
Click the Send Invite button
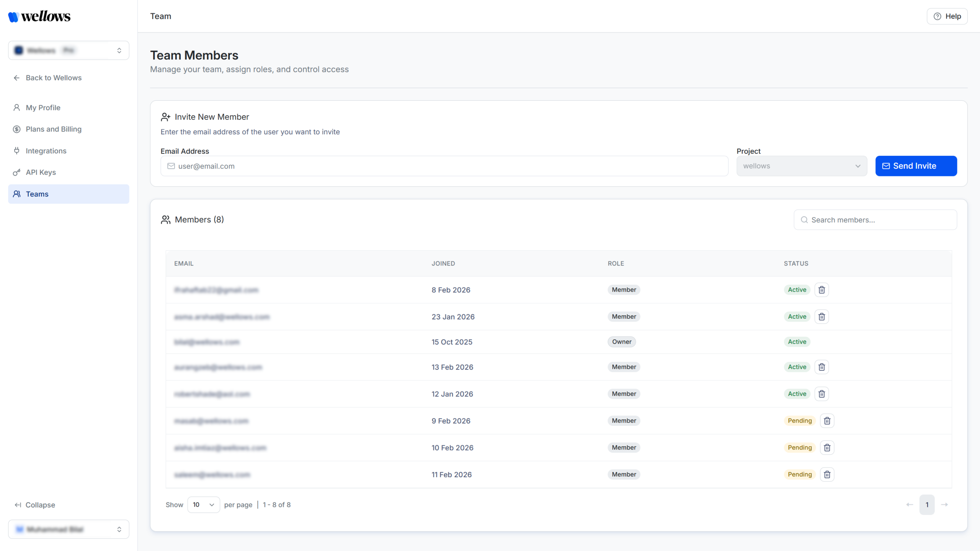tap(916, 166)
